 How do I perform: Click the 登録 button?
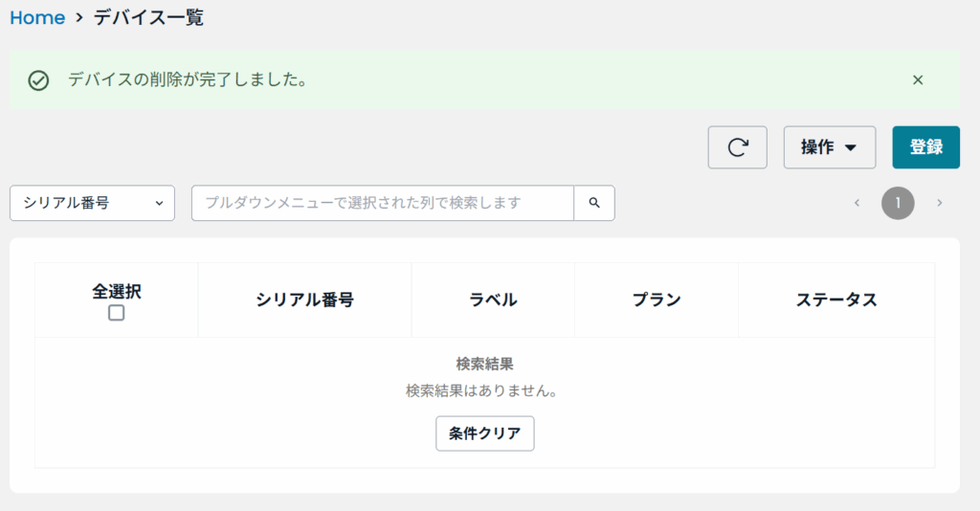[x=925, y=147]
